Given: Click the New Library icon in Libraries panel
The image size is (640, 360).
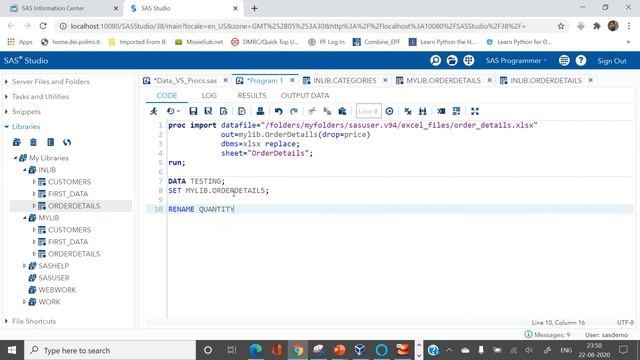Looking at the screenshot, I should tap(17, 142).
